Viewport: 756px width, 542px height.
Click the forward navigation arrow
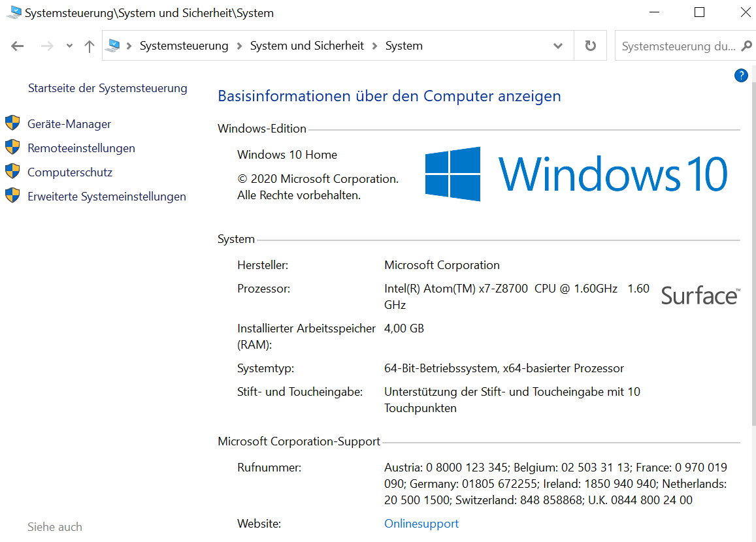[47, 46]
